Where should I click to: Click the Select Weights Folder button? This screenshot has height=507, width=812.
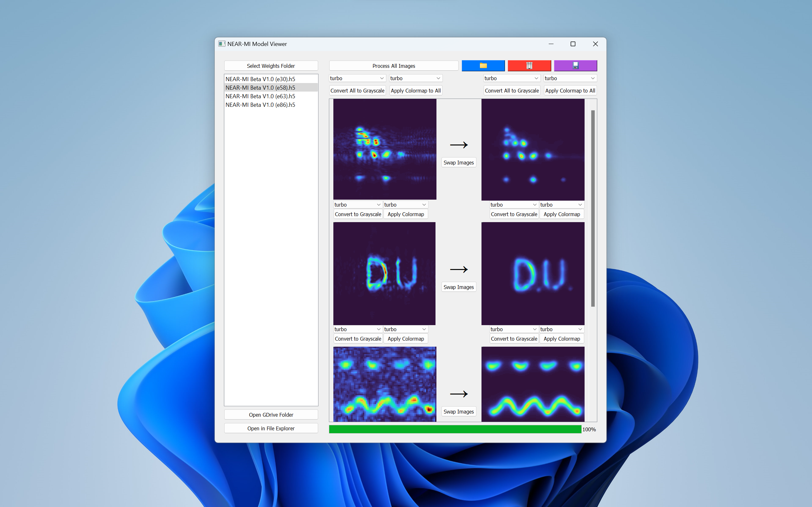[271, 65]
